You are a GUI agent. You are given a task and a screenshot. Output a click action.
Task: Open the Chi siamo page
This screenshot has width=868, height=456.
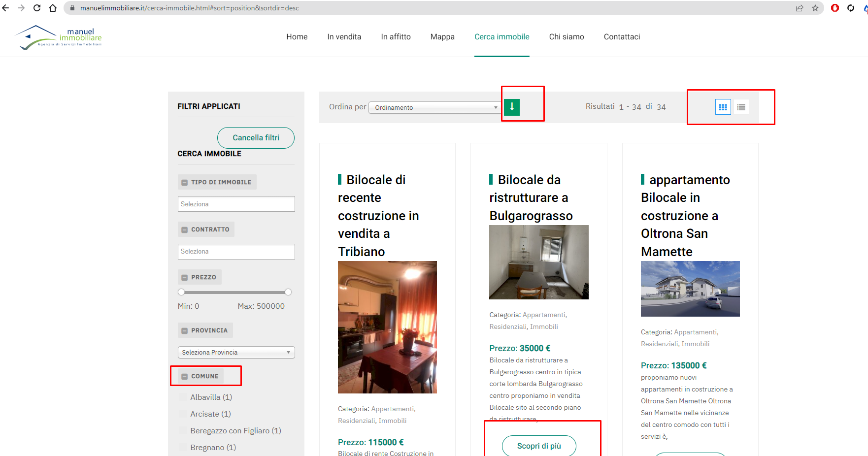567,37
